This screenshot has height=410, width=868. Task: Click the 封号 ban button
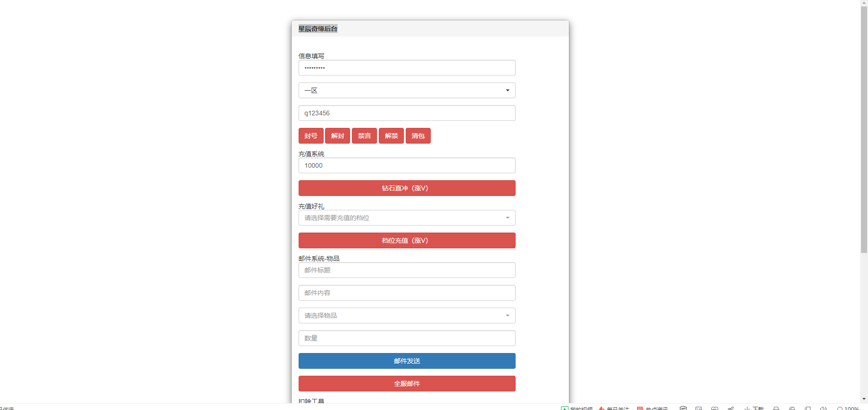(311, 136)
